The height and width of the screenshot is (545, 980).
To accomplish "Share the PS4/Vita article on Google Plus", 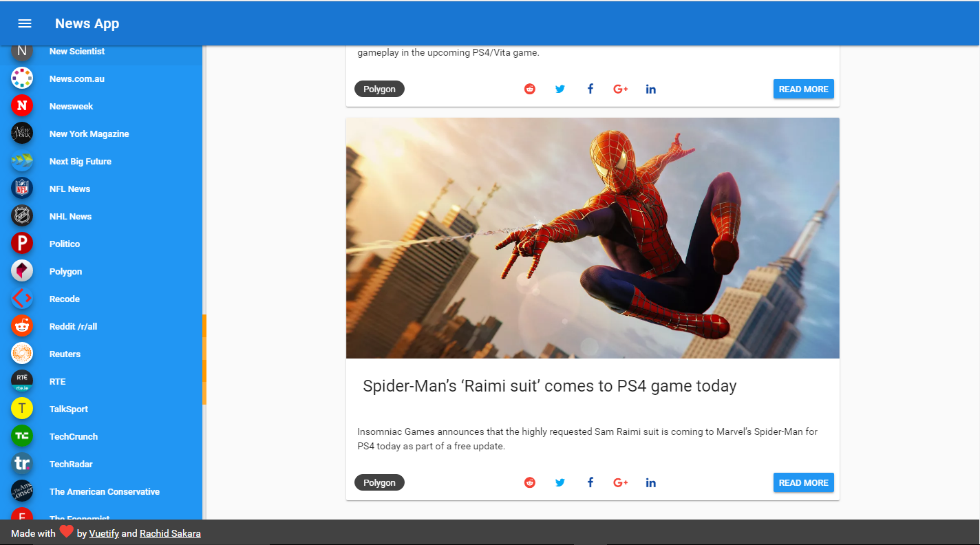I will 621,89.
